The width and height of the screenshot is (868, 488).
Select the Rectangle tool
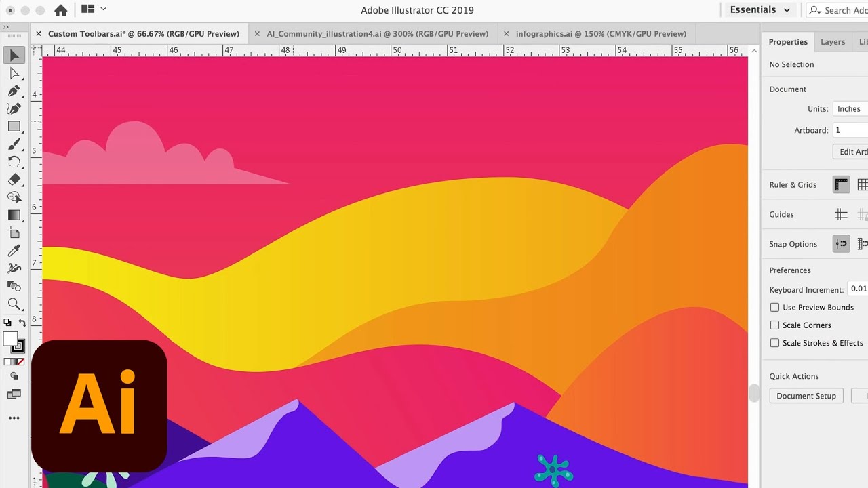point(14,127)
